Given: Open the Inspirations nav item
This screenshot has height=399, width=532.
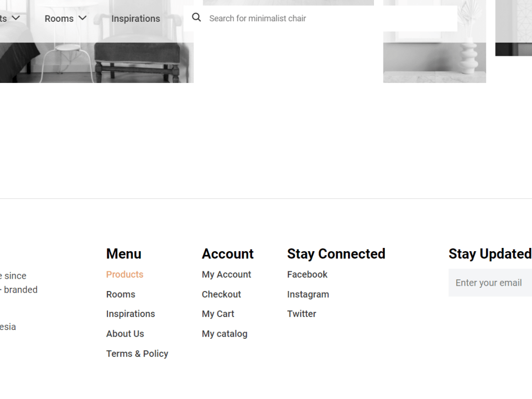Looking at the screenshot, I should click(136, 19).
